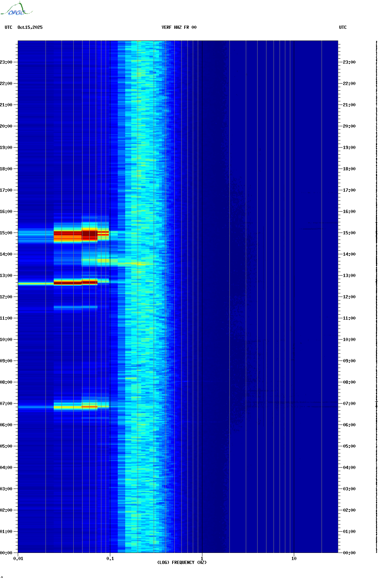392x581 pixels.
Task: Click the seismogram trace strip at far right
Action: (x=377, y=297)
